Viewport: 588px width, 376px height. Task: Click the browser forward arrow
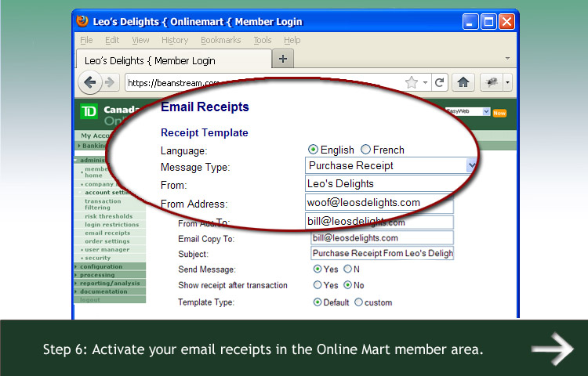(110, 82)
